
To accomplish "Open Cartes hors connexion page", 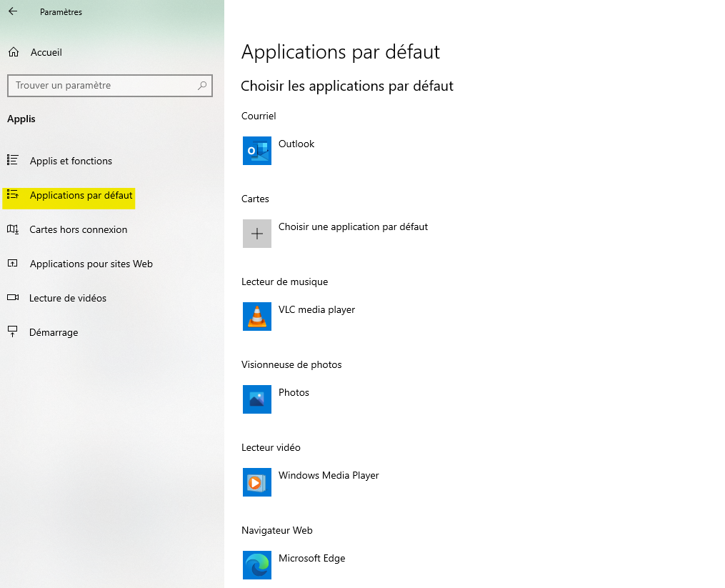I will (x=78, y=229).
